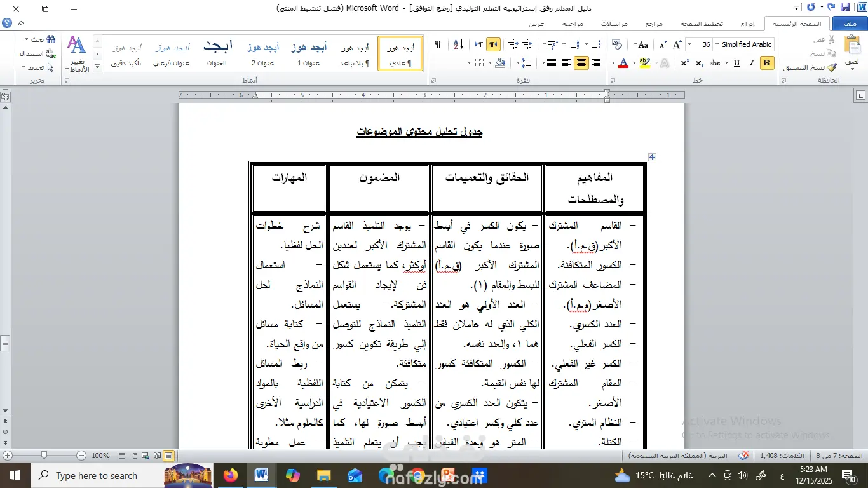868x488 pixels.
Task: Click the Numbering list icon
Action: (x=575, y=44)
